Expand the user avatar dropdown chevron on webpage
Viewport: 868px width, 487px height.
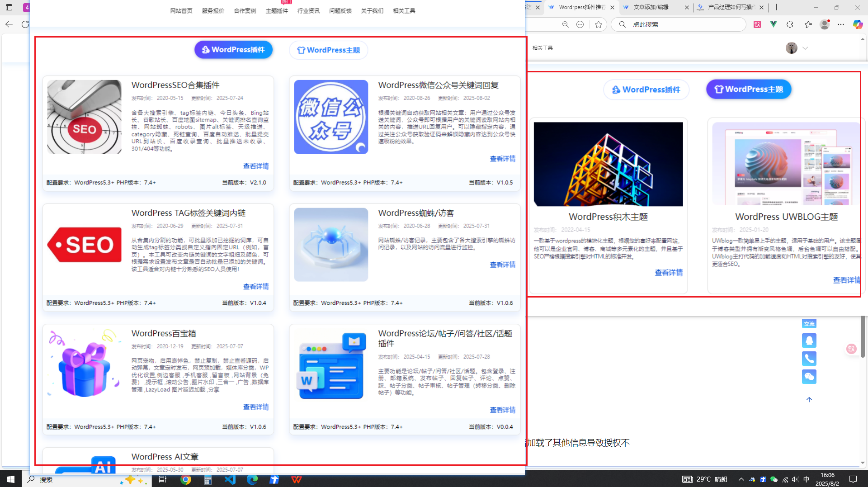[x=805, y=48]
